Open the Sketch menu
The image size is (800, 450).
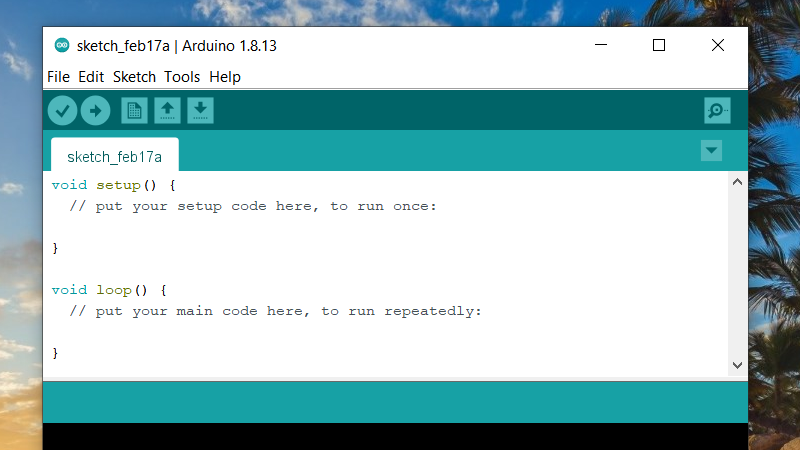pyautogui.click(x=134, y=77)
